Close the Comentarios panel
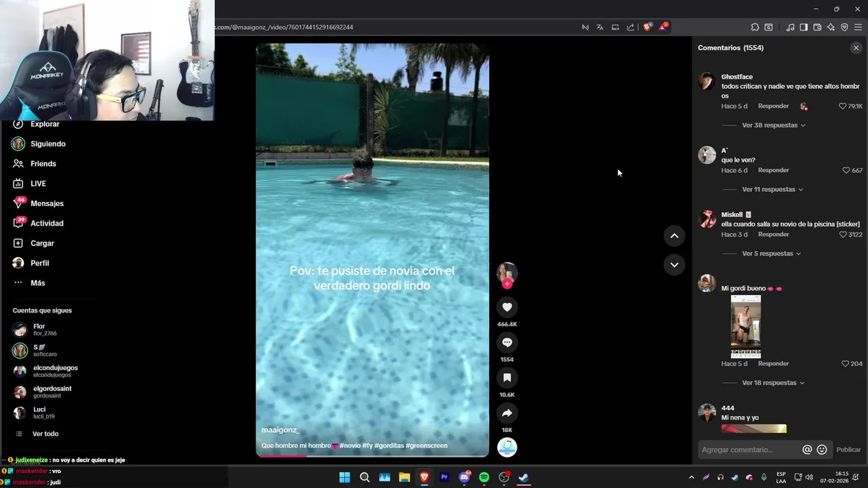 (x=856, y=48)
